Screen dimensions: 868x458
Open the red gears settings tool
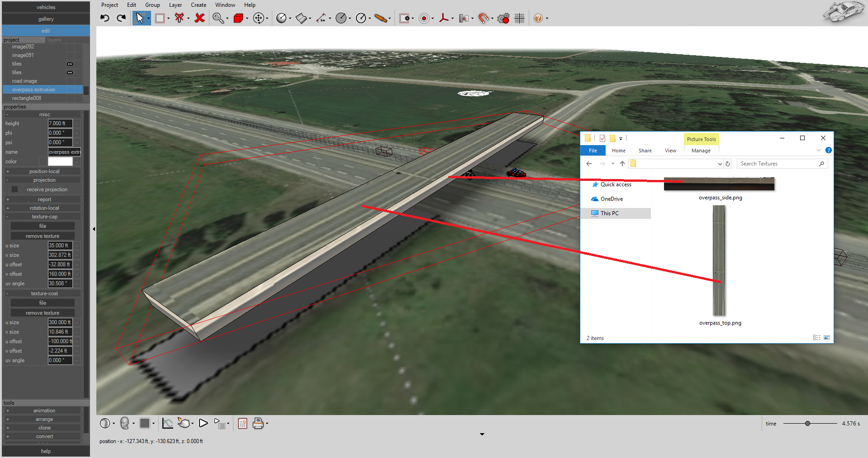[x=503, y=18]
